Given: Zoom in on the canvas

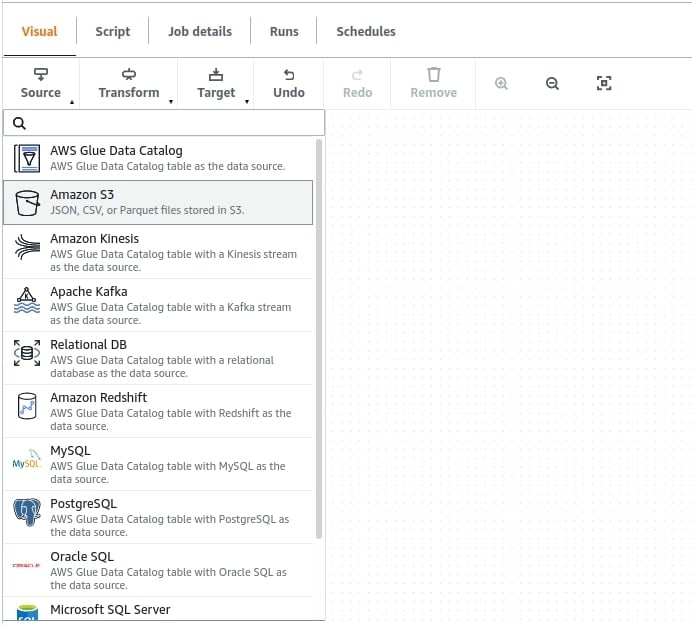Looking at the screenshot, I should [501, 83].
